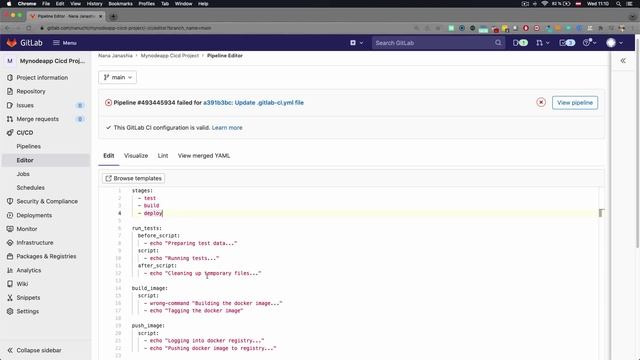Screen dimensions: 640x360
Task: Open Nana Janashia breadcrumb link
Action: pos(115,56)
